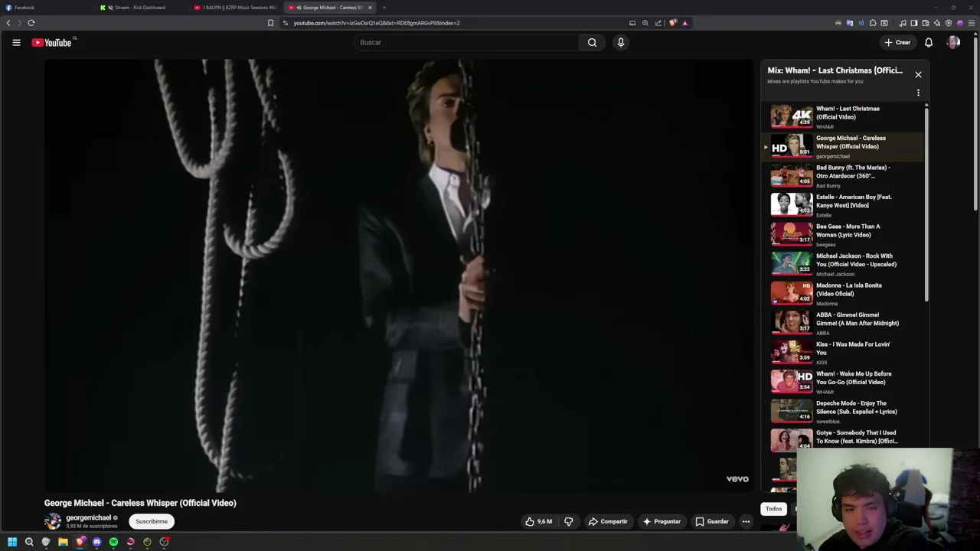Open the georgemichael channel name link
This screenshot has height=551, width=980.
tap(88, 518)
